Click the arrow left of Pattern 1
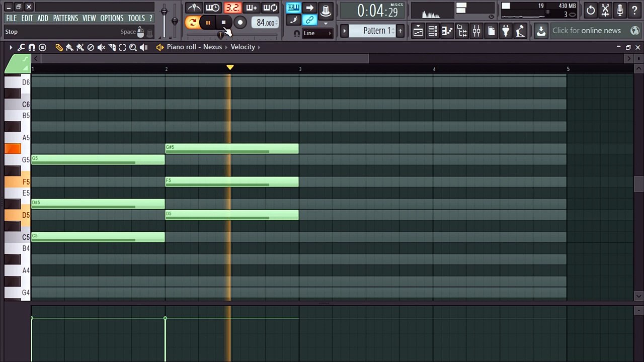This screenshot has width=644, height=362. (x=345, y=31)
